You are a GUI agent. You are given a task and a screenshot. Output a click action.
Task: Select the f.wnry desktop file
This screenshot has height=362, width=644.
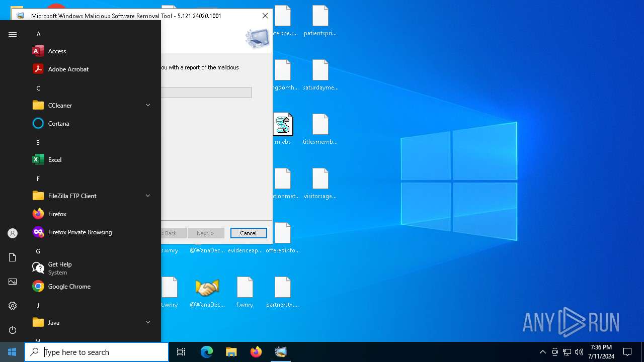(245, 293)
